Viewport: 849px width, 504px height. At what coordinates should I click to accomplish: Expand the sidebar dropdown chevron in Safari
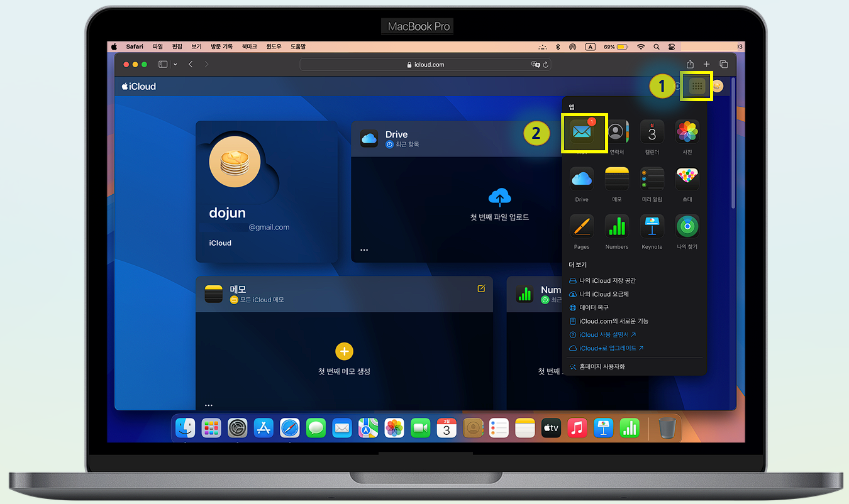point(175,64)
